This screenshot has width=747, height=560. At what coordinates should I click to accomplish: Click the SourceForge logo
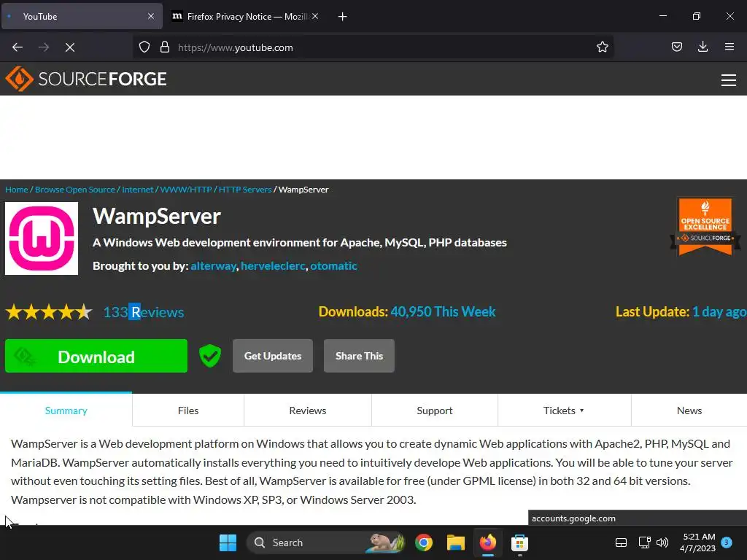(86, 79)
